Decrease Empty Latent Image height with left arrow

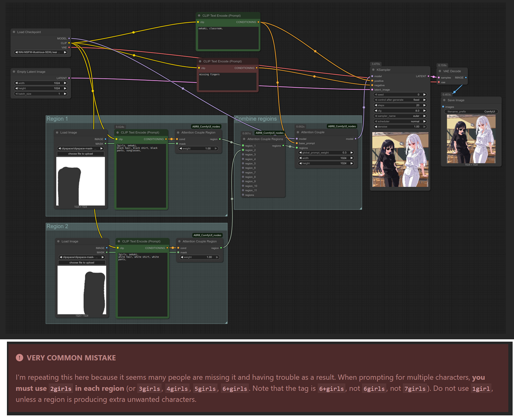pos(17,89)
